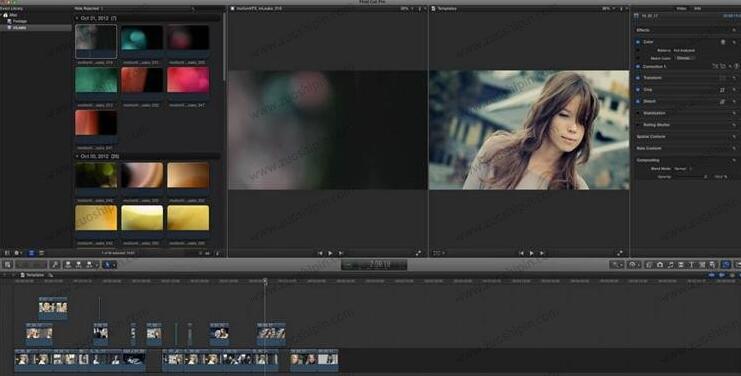The image size is (741, 376).
Task: Toggle the Event Library sidebar icon
Action: pos(7,253)
